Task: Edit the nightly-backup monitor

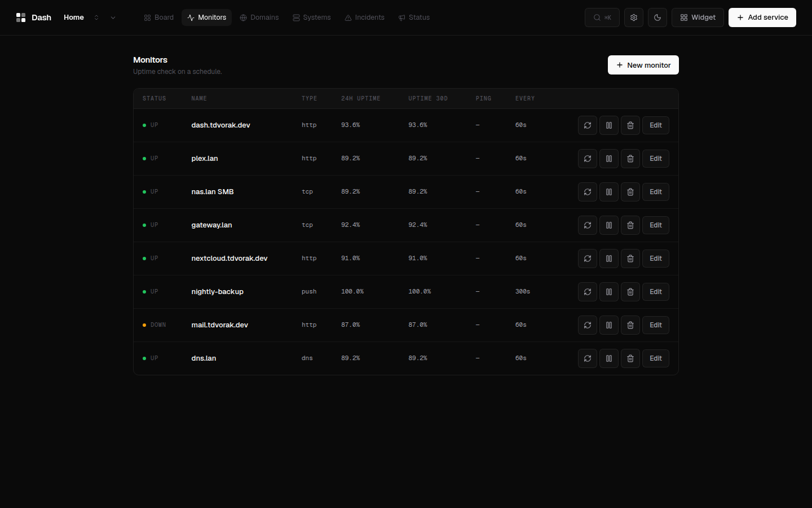Action: [656, 292]
